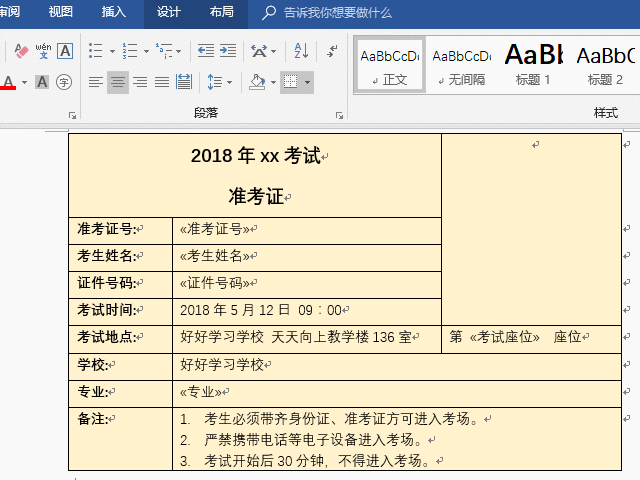Select the «考试座位» merge field
This screenshot has width=640, height=480.
click(x=504, y=337)
